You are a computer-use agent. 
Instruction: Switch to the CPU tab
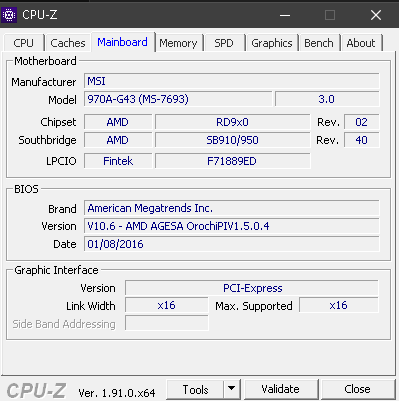point(23,43)
